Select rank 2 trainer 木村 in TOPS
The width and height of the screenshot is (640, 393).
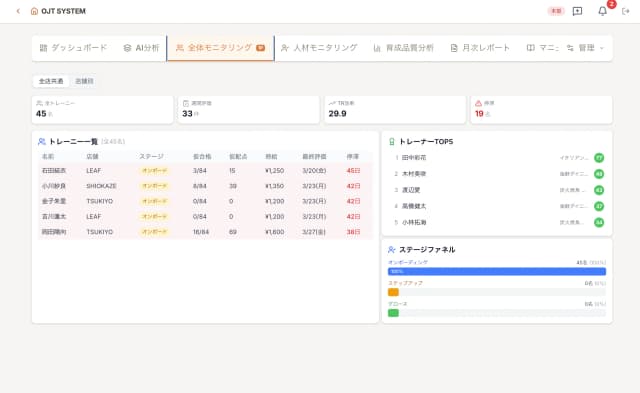point(497,174)
